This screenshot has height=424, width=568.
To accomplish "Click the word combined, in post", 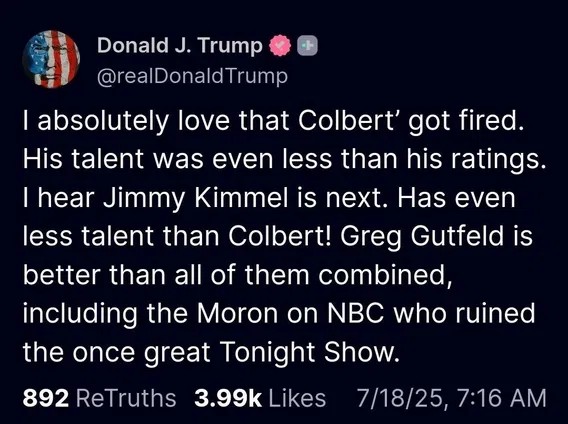I will (x=385, y=275).
